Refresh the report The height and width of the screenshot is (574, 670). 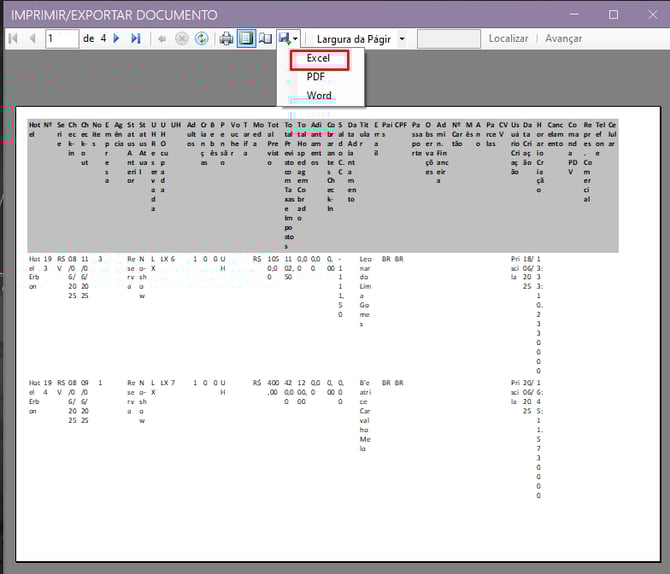(x=201, y=38)
